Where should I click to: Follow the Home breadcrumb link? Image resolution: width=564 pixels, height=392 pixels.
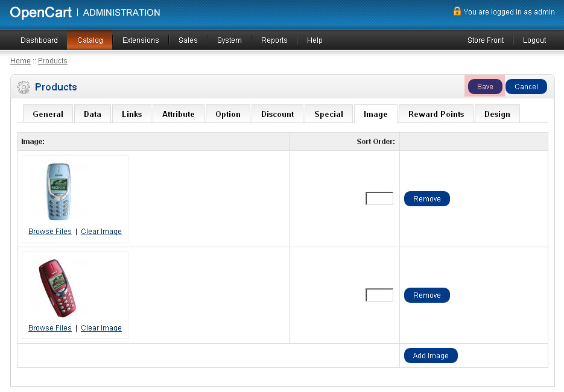click(x=21, y=61)
